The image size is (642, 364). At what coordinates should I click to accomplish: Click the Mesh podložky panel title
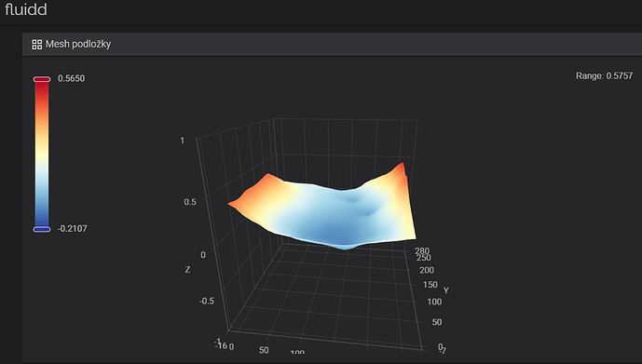click(78, 44)
